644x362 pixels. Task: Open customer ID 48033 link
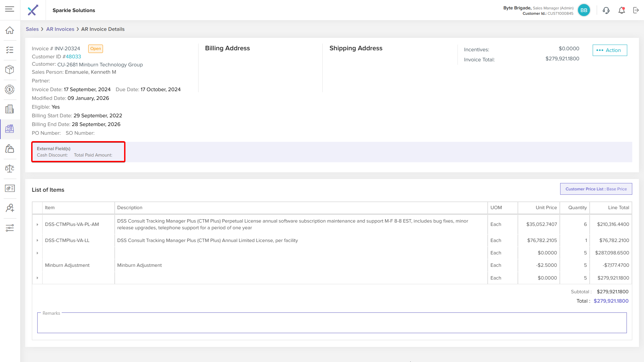coord(73,57)
